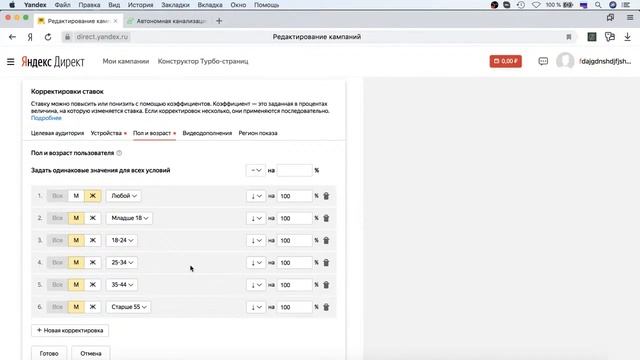Viewport: 640px width, 360px height.
Task: Open the Apple menu
Action: pyautogui.click(x=12, y=5)
